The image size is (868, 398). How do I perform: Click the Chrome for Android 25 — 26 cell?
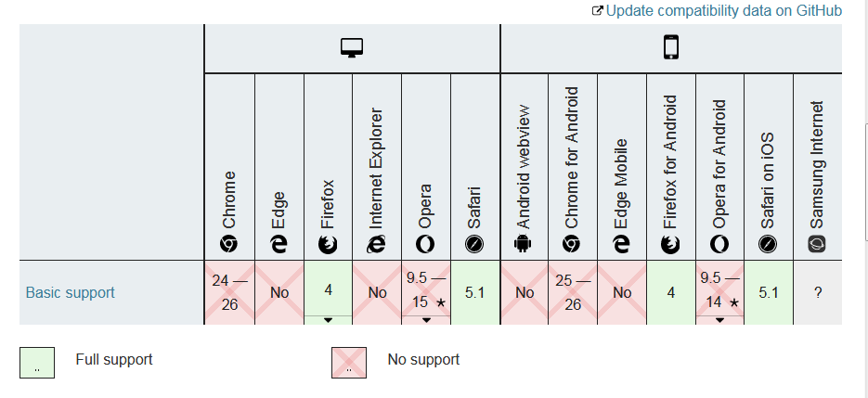pos(573,292)
